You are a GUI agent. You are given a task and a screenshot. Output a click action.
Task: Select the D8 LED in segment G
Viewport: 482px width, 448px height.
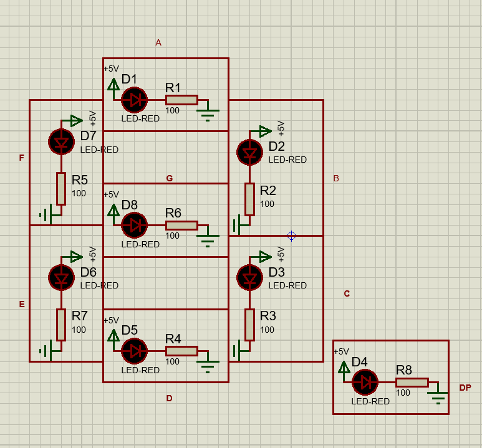pyautogui.click(x=134, y=226)
